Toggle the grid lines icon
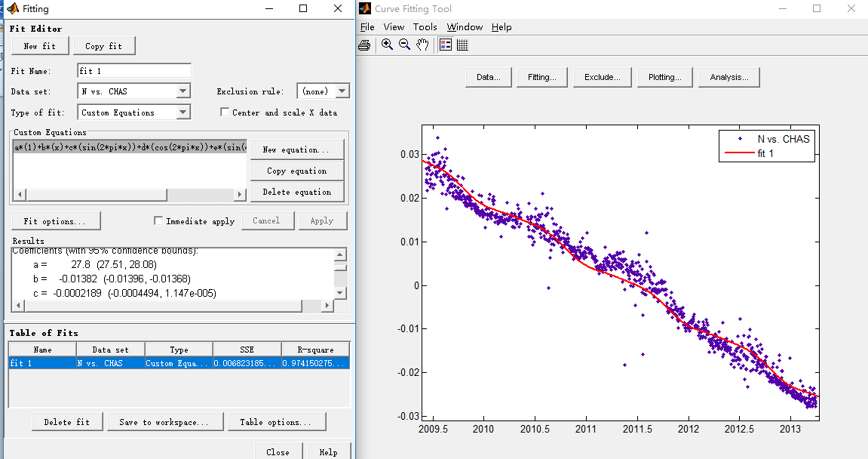Screen dimensions: 868x459 (462, 45)
